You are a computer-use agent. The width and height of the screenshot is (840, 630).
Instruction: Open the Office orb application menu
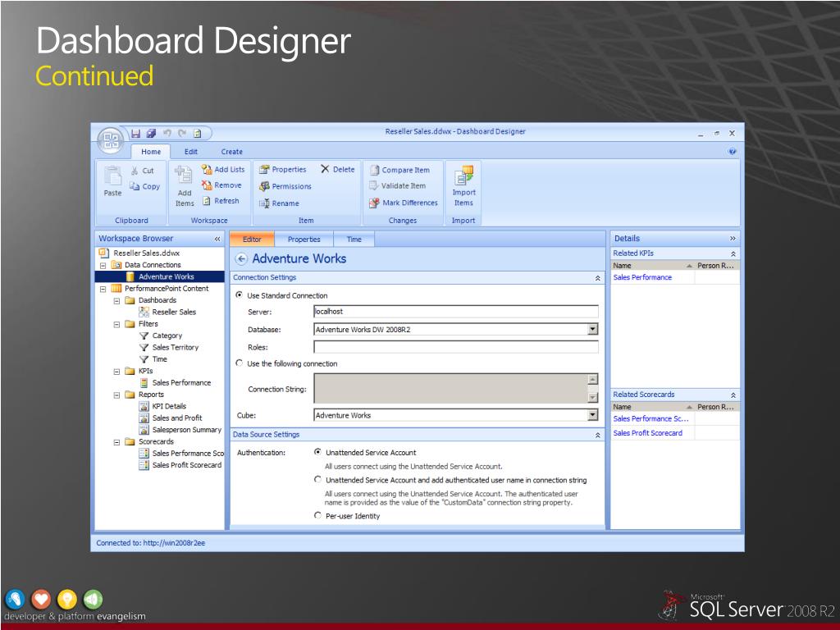click(111, 141)
